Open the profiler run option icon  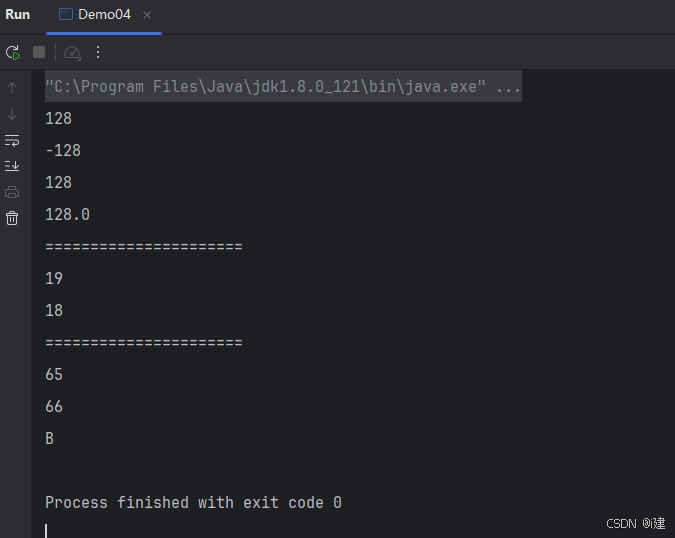(x=72, y=53)
